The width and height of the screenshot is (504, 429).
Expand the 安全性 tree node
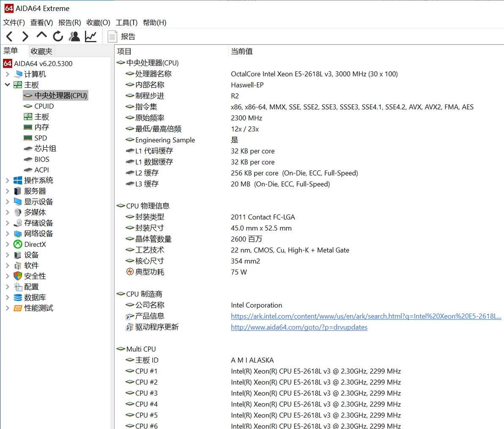pyautogui.click(x=7, y=276)
